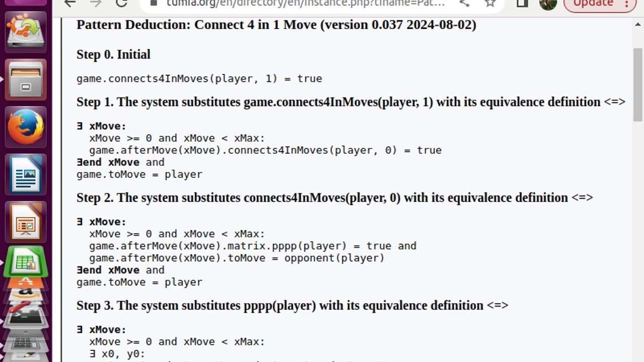Image resolution: width=644 pixels, height=362 pixels.
Task: Open the Amazon dock icon
Action: pyautogui.click(x=26, y=294)
